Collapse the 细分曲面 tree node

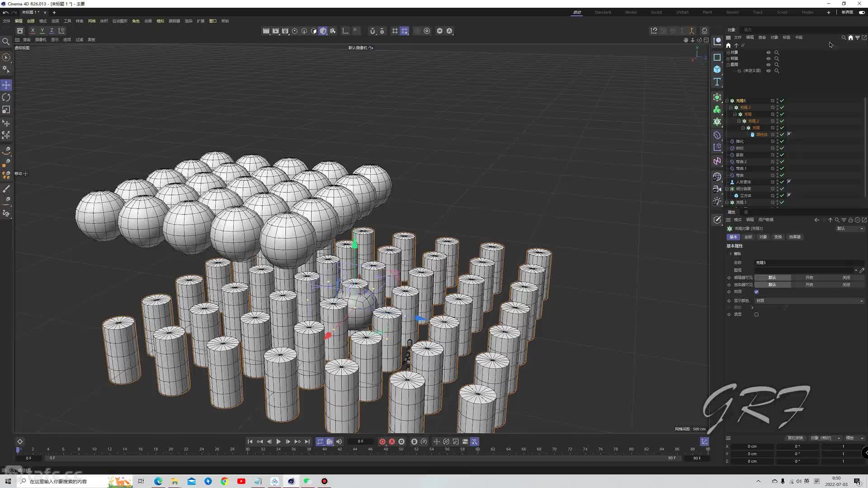click(x=727, y=189)
